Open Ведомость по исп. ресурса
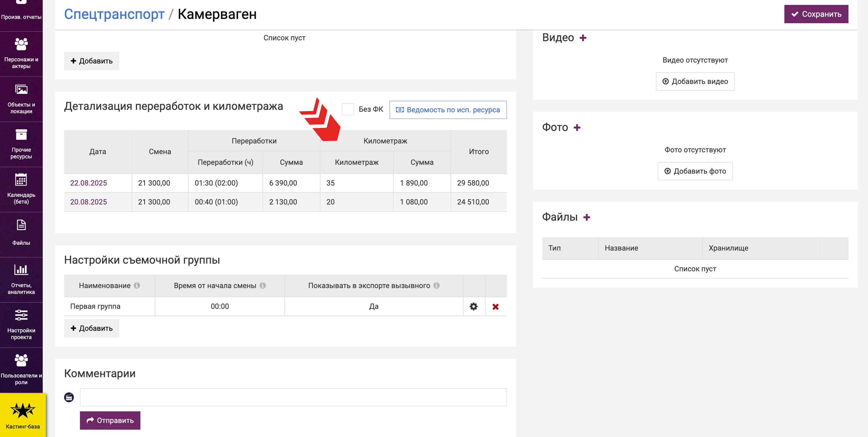The width and height of the screenshot is (868, 437). point(448,110)
